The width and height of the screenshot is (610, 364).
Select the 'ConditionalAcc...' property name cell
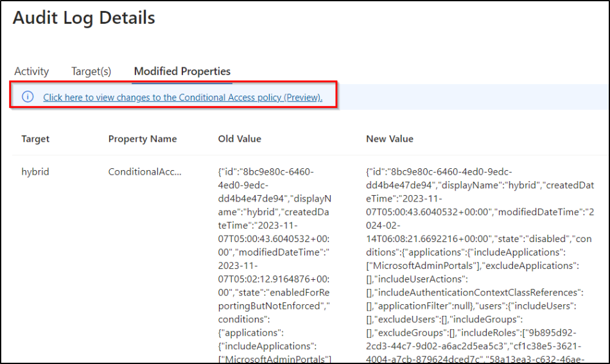[144, 172]
